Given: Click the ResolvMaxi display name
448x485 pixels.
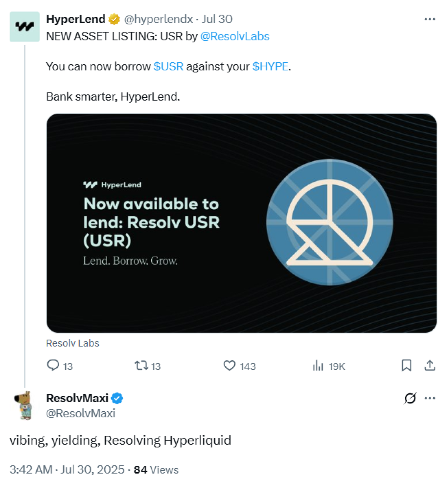Looking at the screenshot, I should click(77, 398).
